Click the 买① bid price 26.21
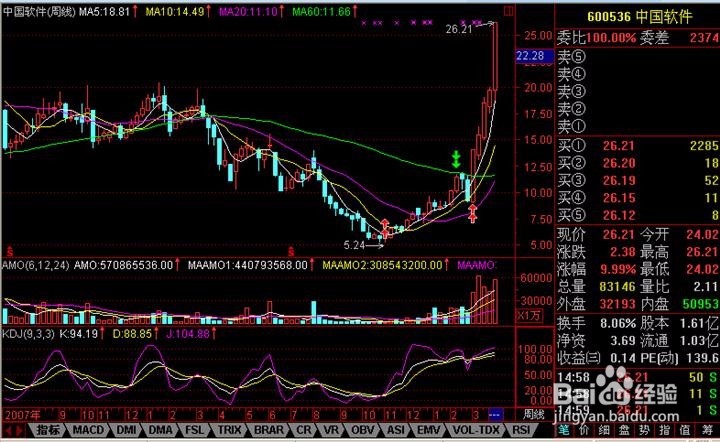The image size is (720, 442). pos(618,146)
